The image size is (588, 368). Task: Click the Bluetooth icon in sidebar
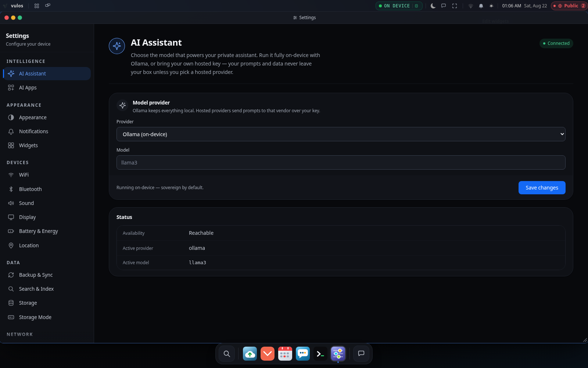tap(11, 189)
